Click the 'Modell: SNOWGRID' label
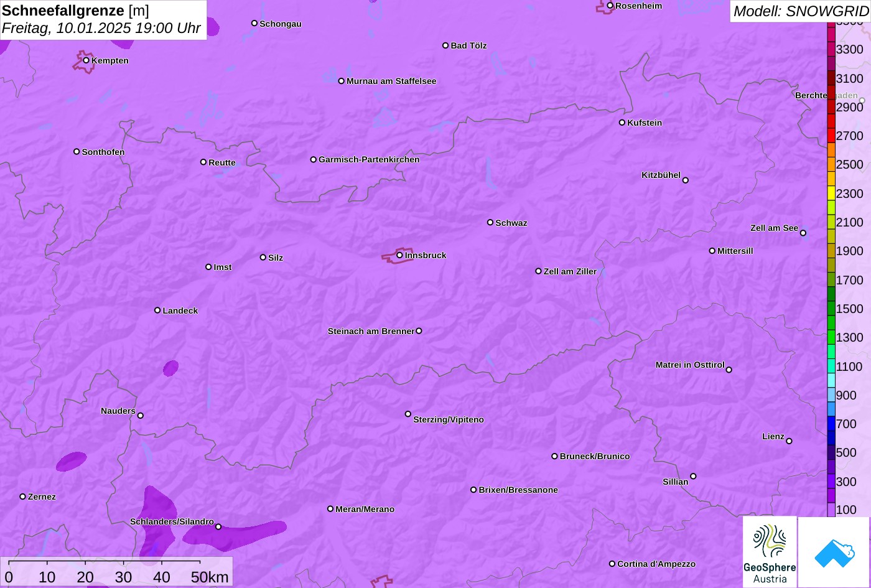871x588 pixels. coord(801,11)
